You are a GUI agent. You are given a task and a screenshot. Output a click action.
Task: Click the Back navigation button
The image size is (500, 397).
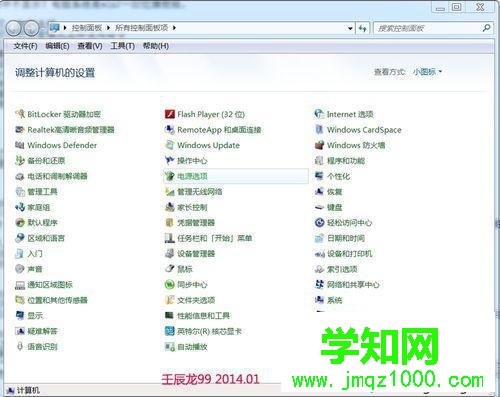coord(14,28)
